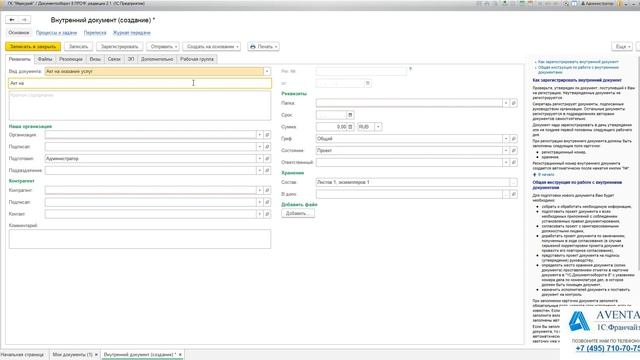Open the RUB currency dropdown
Screen dimensions: 640x360
pyautogui.click(x=378, y=127)
